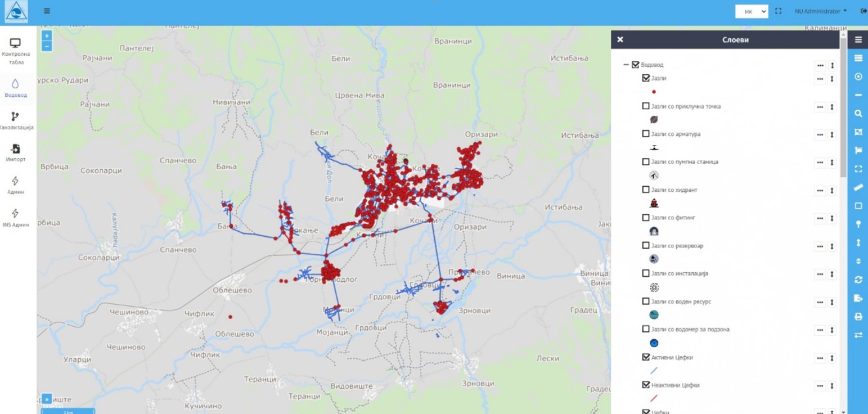The image size is (868, 414).
Task: Click the refresh icon in right toolbar
Action: [x=858, y=280]
